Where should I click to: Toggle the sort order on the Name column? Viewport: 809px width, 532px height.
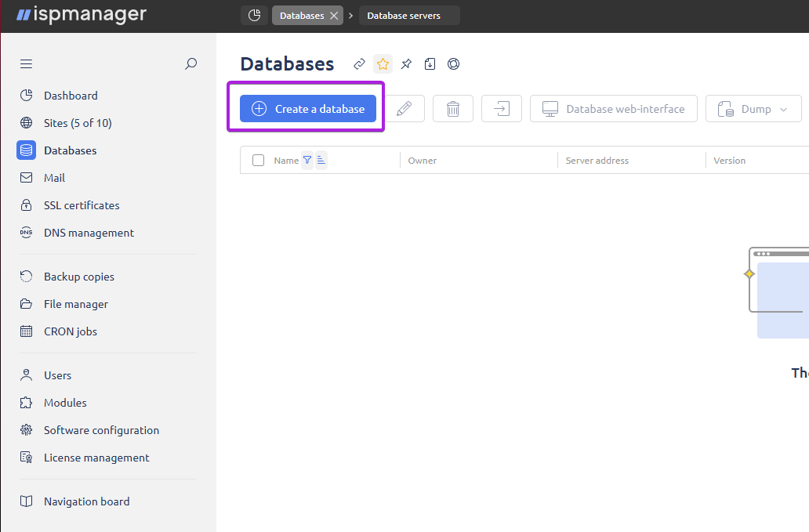[320, 160]
